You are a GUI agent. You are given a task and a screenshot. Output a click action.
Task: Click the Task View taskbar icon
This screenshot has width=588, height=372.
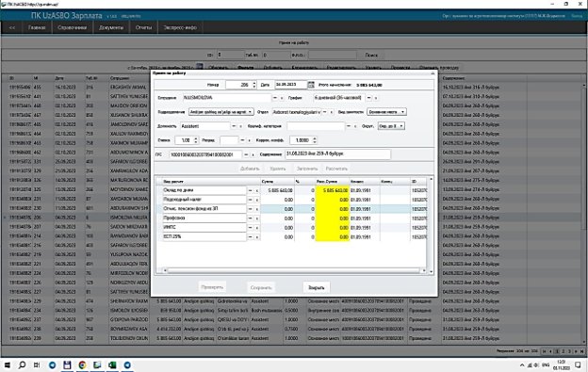pyautogui.click(x=37, y=364)
